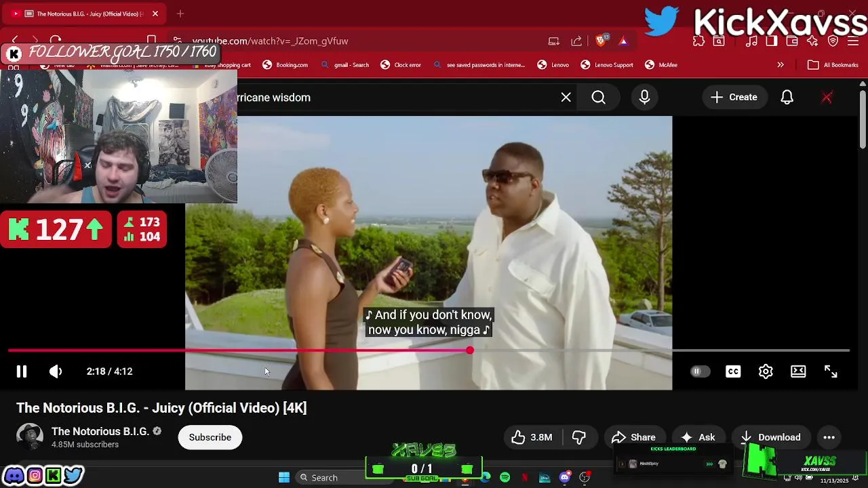Toggle closed captions in the player
The height and width of the screenshot is (488, 868).
(x=733, y=371)
